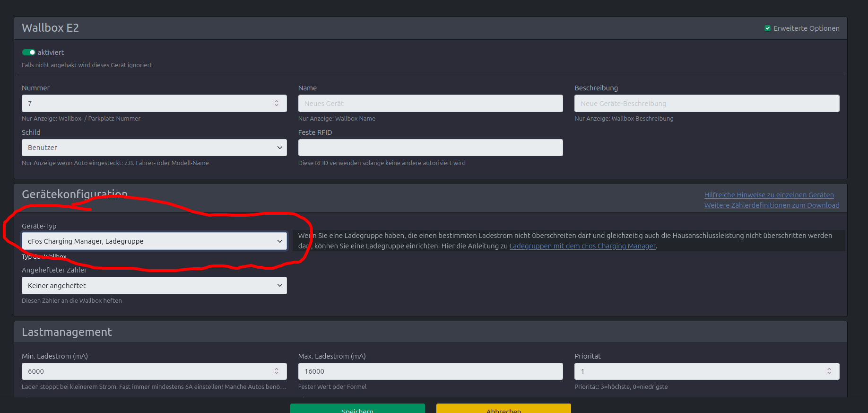
Task: Open the Schild dropdown showing Benutzer
Action: (154, 148)
